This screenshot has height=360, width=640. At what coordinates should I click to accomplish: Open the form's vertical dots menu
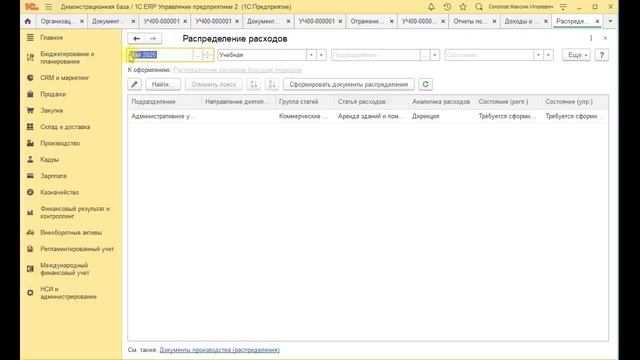coord(591,38)
